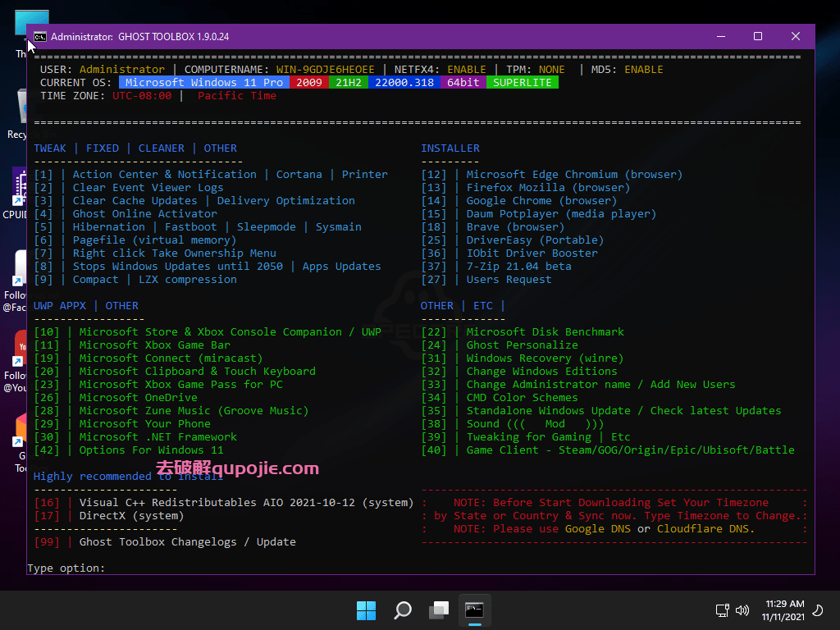Close the Ghost Toolbox window
Image resolution: width=840 pixels, height=630 pixels.
click(x=796, y=36)
